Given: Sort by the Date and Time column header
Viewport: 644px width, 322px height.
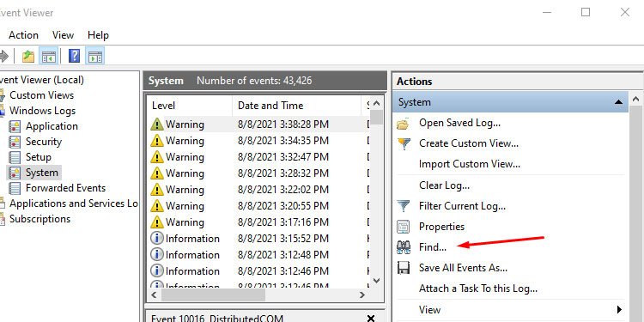Looking at the screenshot, I should [x=296, y=106].
